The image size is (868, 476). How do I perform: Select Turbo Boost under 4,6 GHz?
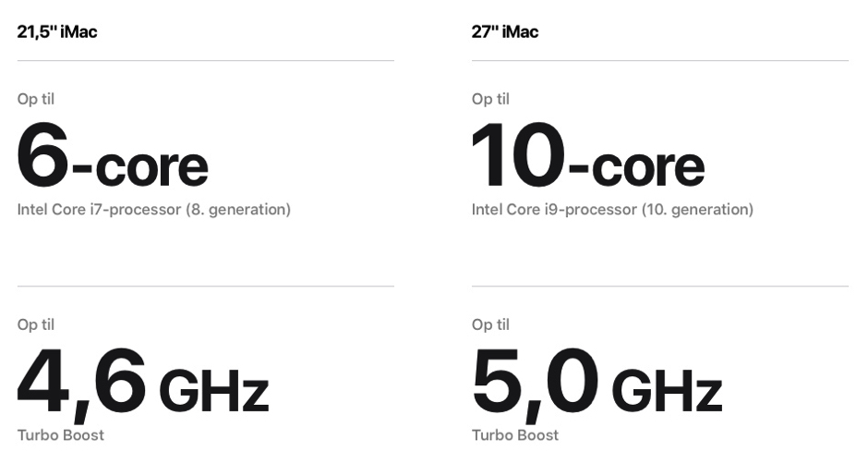61,434
